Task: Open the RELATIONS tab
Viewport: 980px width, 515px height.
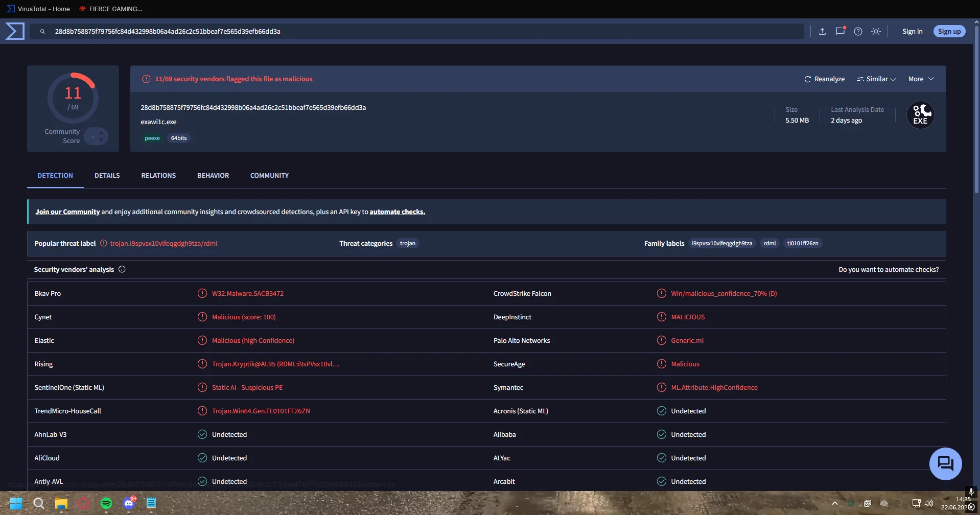Action: pos(158,175)
